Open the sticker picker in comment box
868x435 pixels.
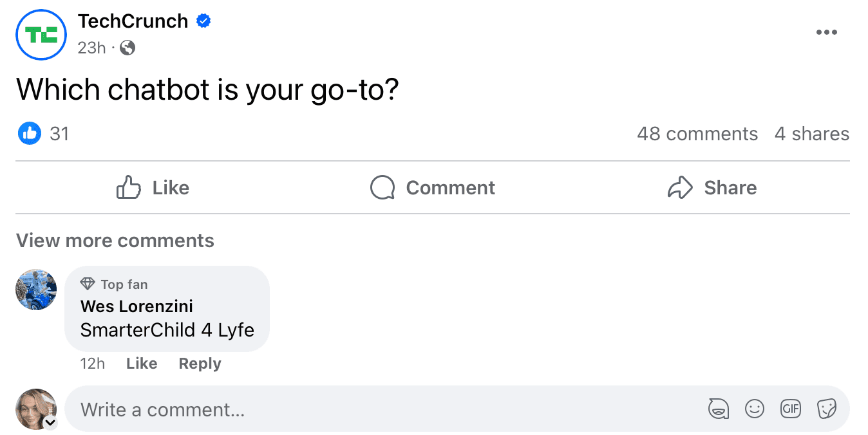click(x=827, y=409)
